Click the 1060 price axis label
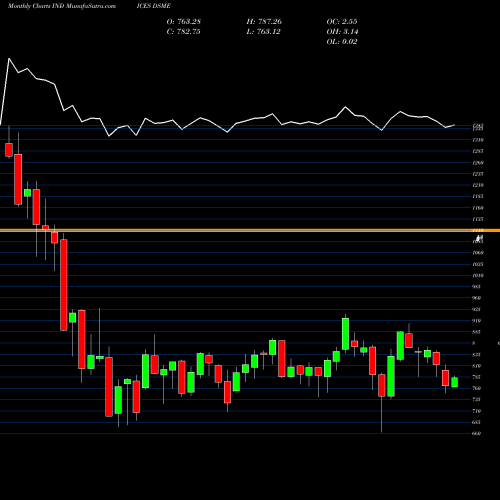500x500 pixels. tap(478, 253)
